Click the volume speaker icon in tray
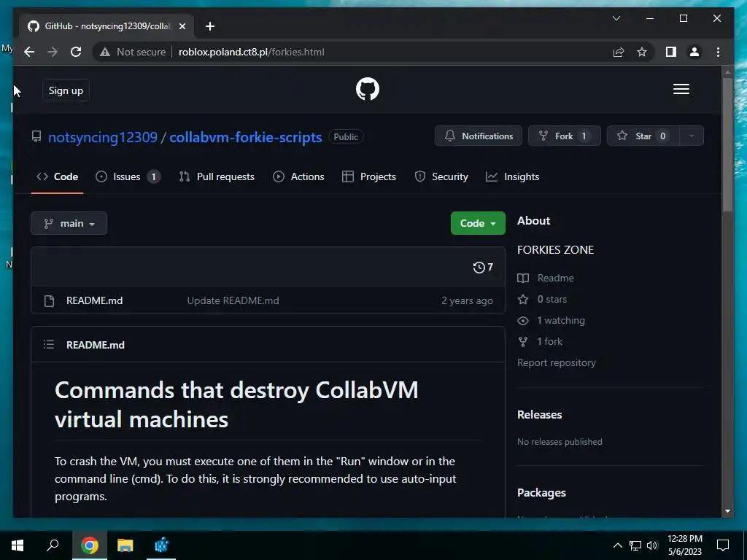This screenshot has width=747, height=560. tap(652, 545)
